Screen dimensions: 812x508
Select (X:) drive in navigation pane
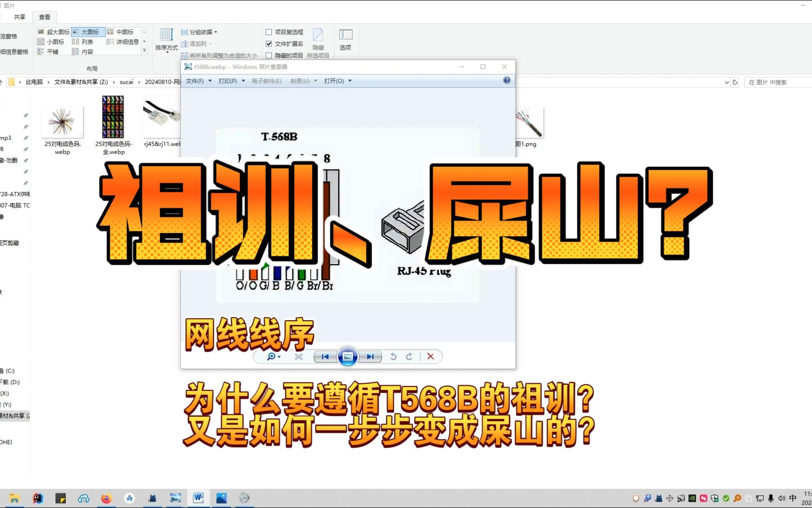coord(5,393)
